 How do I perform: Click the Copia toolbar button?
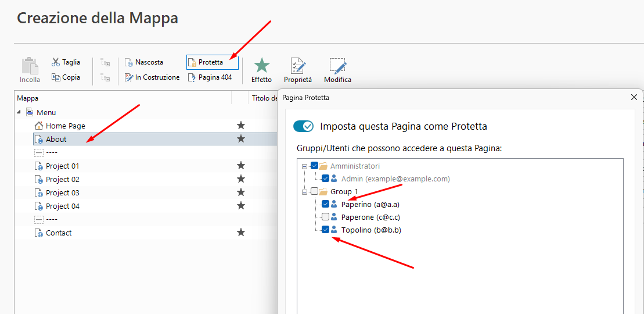tap(66, 77)
